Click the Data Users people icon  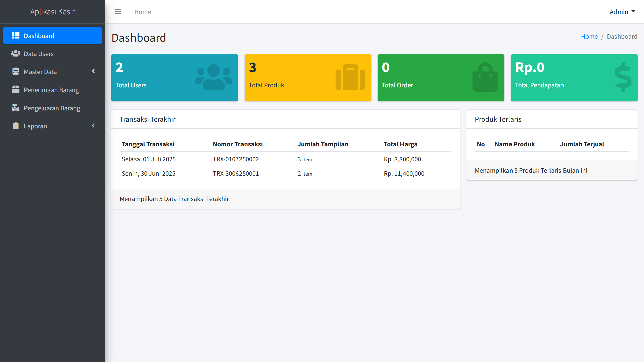coord(16,54)
